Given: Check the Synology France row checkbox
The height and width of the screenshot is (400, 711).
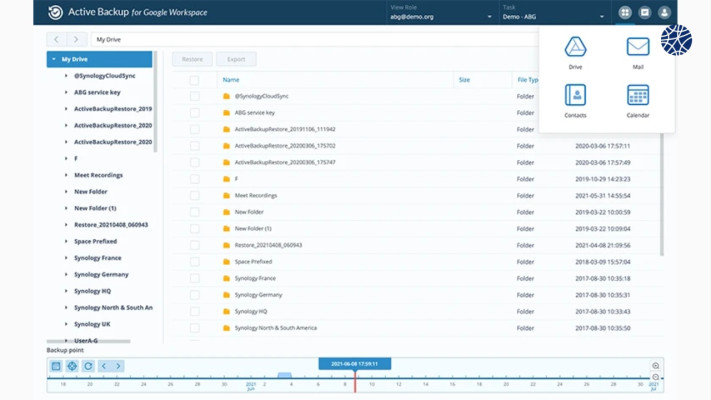Looking at the screenshot, I should 195,278.
